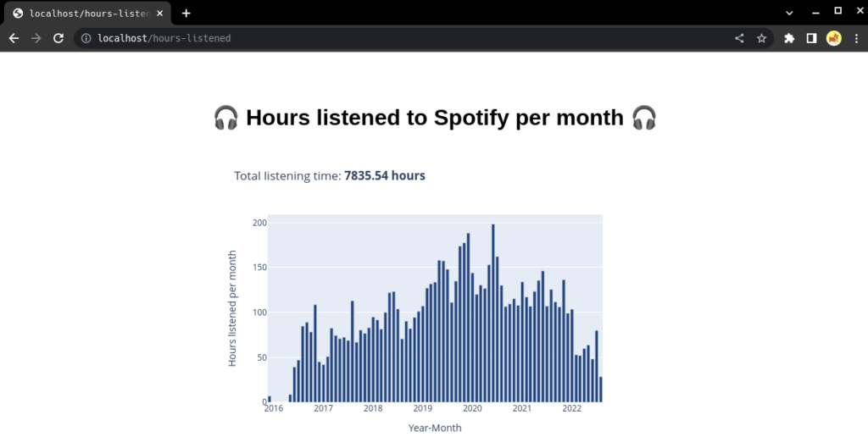The image size is (868, 437).
Task: Toggle the side panel icon
Action: coord(811,38)
